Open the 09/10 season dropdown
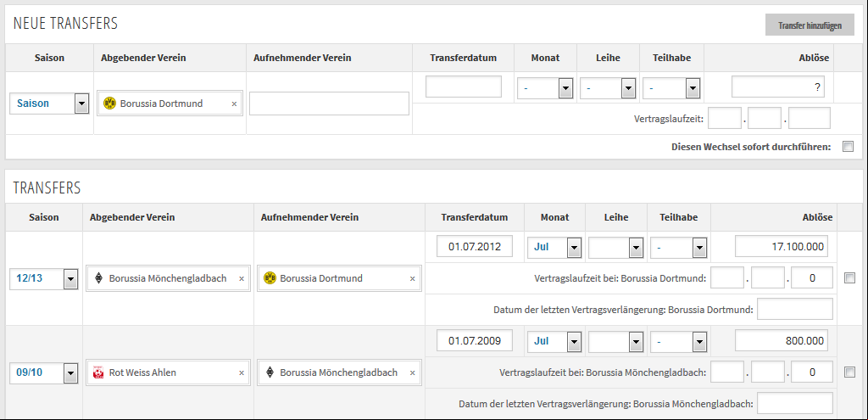The width and height of the screenshot is (868, 420). 44,372
